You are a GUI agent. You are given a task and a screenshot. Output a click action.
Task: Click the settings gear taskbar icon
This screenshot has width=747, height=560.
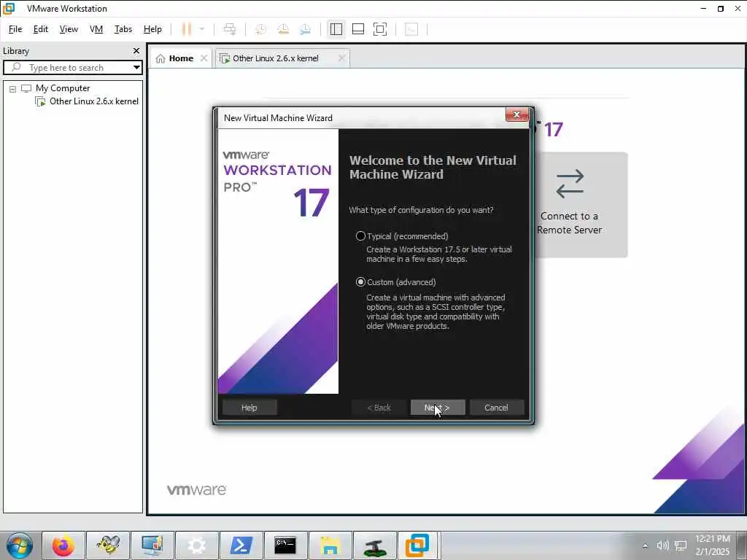click(197, 545)
